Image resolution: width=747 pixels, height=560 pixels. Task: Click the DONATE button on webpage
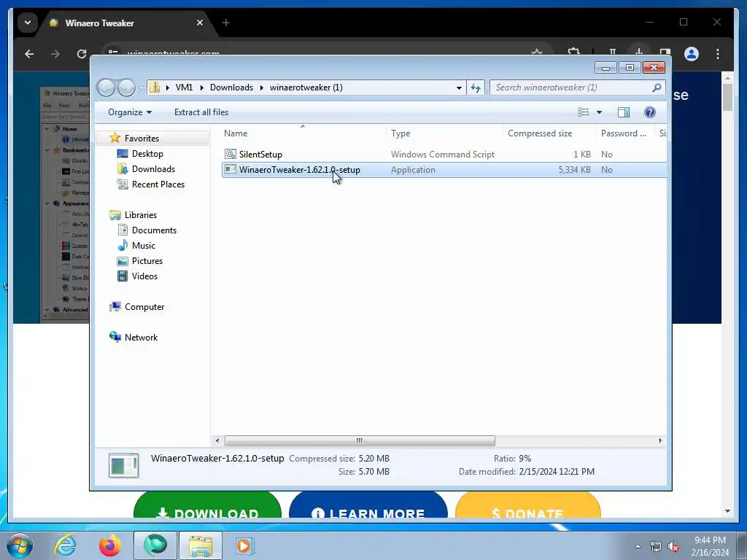[x=528, y=505]
